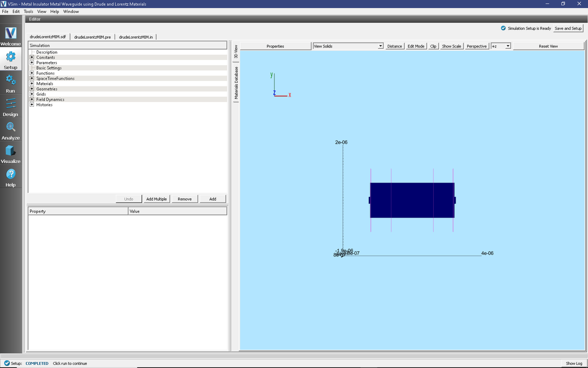The width and height of the screenshot is (588, 368).
Task: Open the Help menu
Action: point(55,11)
